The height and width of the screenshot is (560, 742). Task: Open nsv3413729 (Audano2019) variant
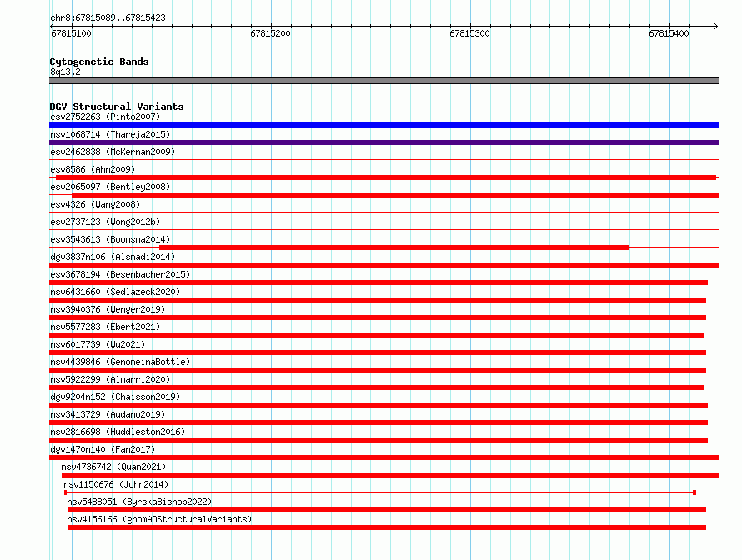pyautogui.click(x=108, y=414)
